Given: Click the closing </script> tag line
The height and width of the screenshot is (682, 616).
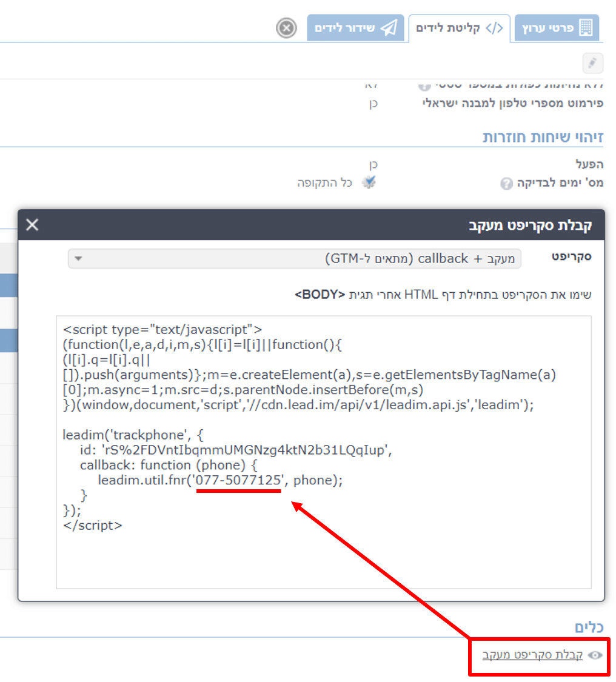Looking at the screenshot, I should (92, 526).
